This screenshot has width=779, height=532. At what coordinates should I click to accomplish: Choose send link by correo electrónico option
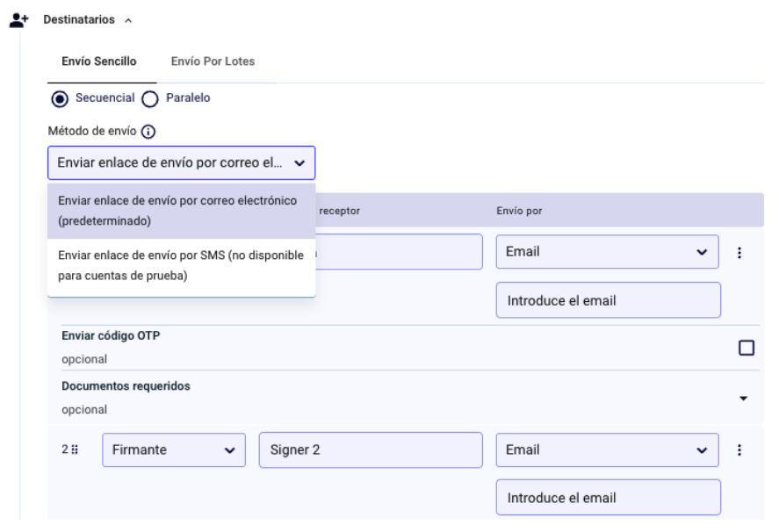click(x=181, y=212)
